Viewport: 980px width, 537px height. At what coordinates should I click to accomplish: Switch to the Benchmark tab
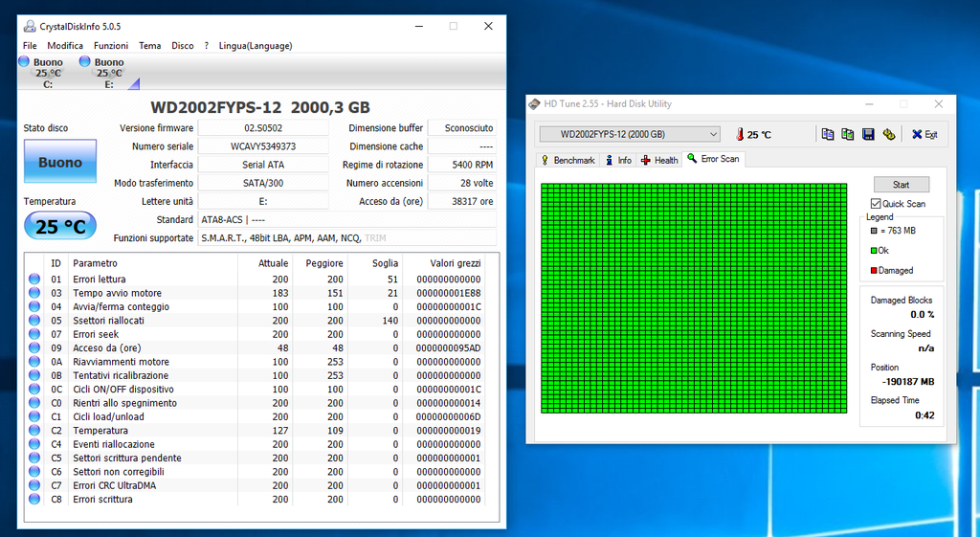[x=568, y=160]
